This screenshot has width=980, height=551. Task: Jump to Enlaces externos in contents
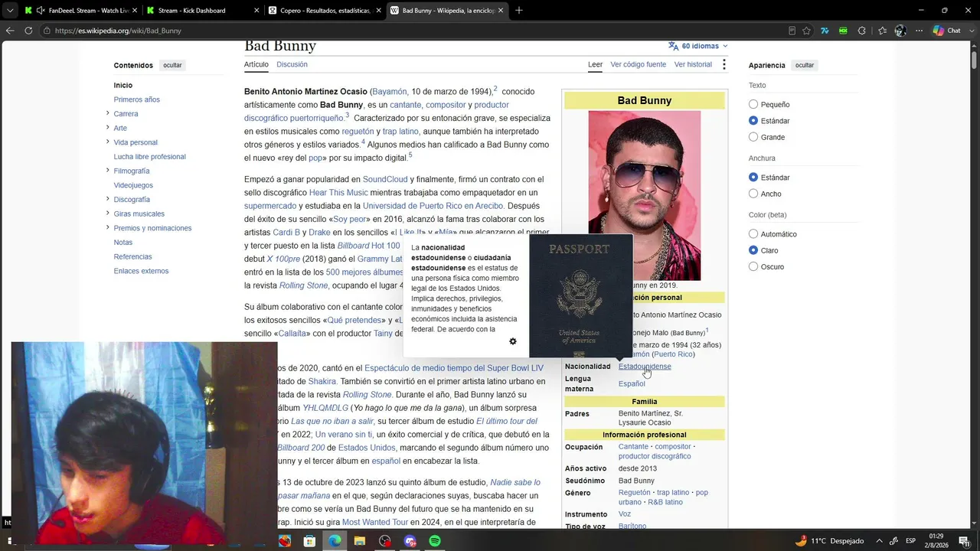coord(141,271)
